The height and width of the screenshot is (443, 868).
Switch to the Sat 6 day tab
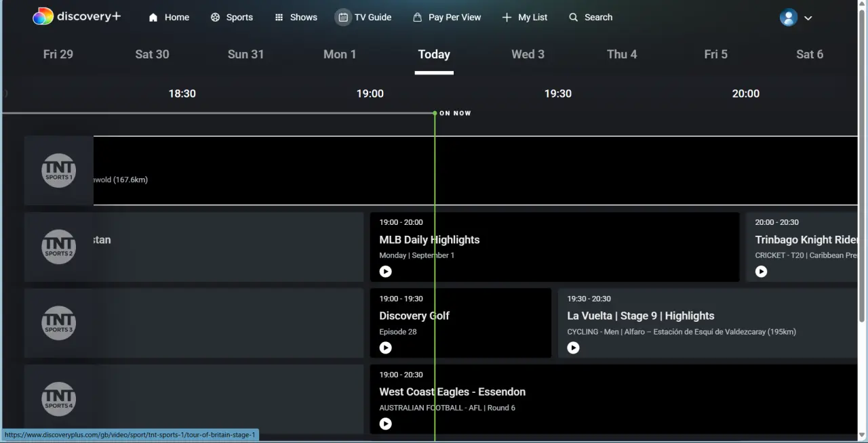[810, 54]
